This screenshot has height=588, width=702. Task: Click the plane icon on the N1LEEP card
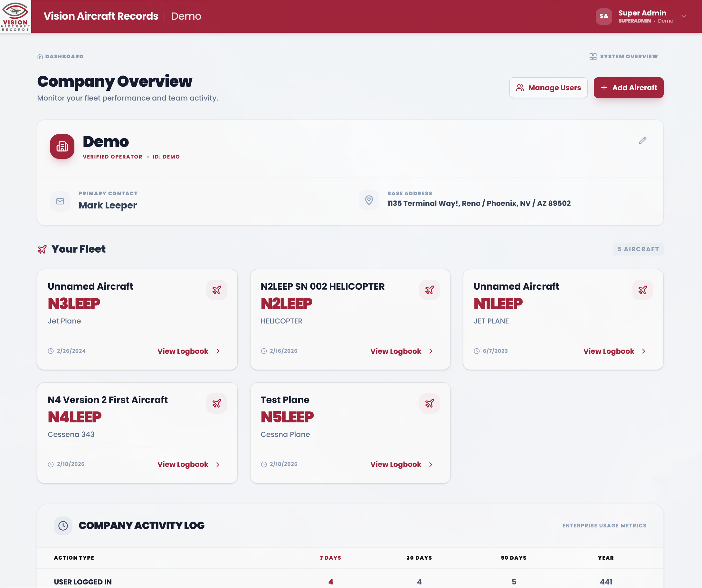click(642, 290)
